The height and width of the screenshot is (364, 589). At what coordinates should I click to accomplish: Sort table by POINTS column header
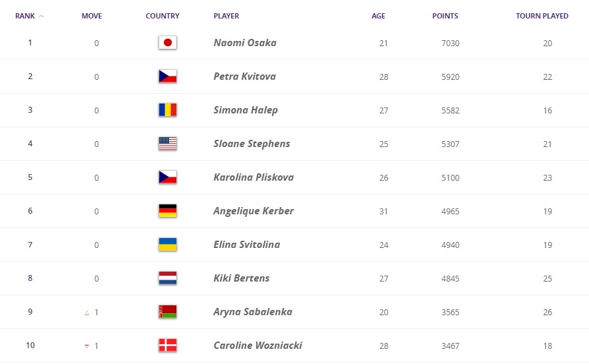click(445, 16)
